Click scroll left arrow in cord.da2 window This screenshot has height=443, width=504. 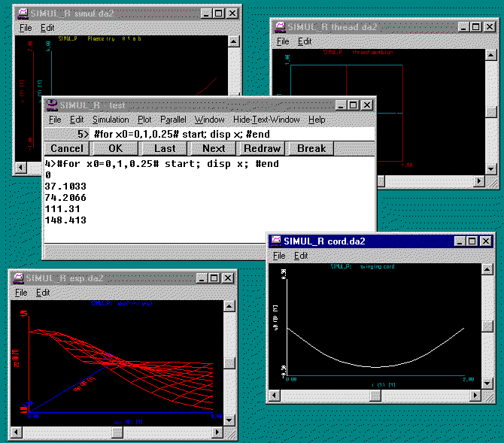(x=274, y=395)
